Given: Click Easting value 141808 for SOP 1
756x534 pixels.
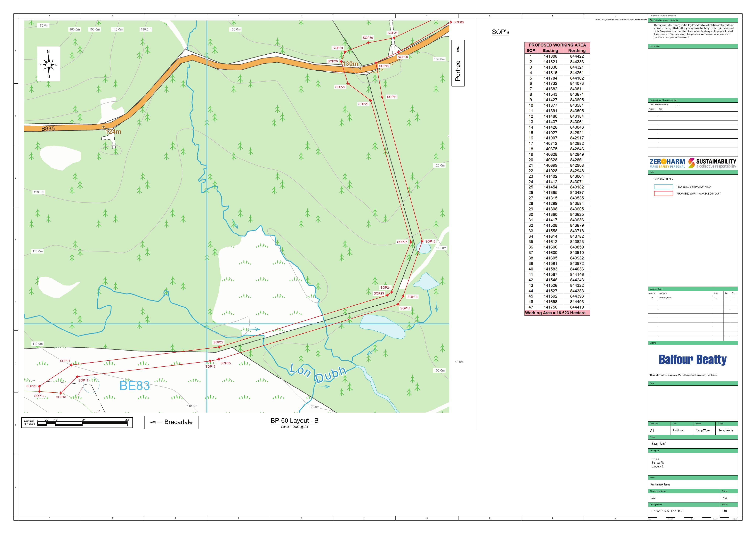Looking at the screenshot, I should [x=551, y=56].
